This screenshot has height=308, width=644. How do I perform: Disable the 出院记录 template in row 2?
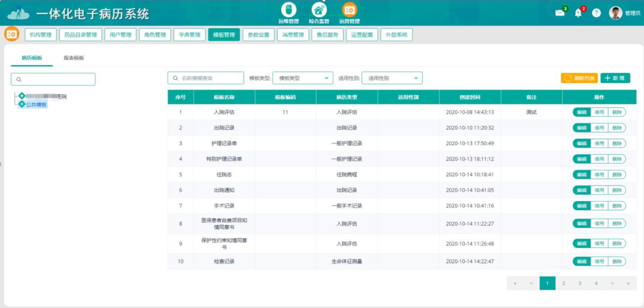coord(599,128)
